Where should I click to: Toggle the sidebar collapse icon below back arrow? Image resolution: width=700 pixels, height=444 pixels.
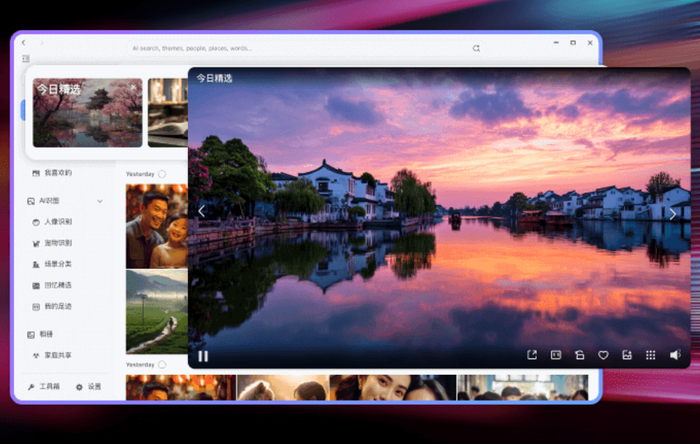click(x=25, y=60)
